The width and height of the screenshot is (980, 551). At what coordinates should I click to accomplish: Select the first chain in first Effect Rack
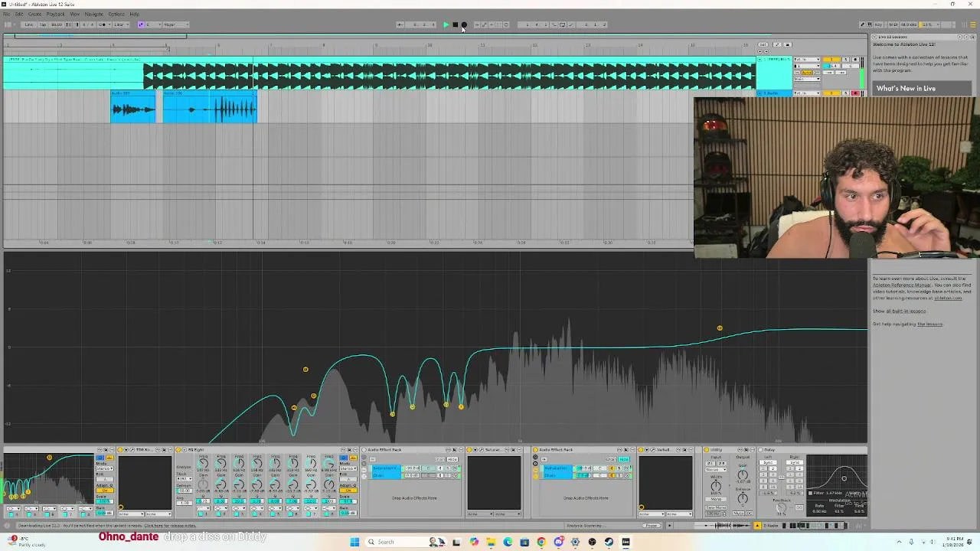pos(387,468)
